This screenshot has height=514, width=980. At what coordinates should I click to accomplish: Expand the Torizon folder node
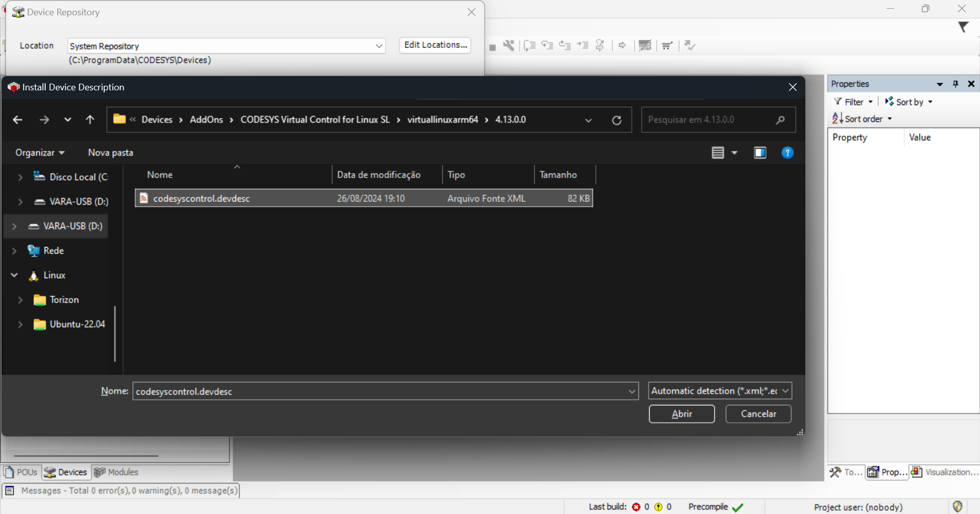[x=20, y=300]
